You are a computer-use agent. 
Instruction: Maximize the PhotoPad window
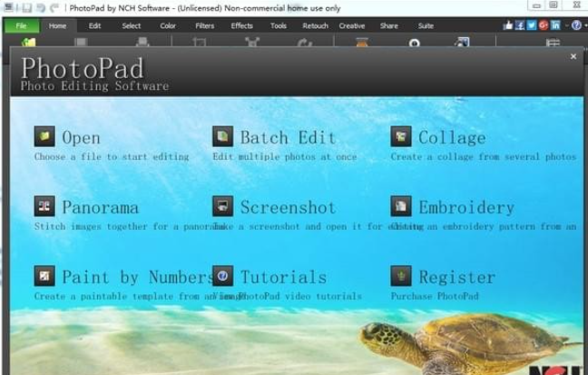coord(554,5)
